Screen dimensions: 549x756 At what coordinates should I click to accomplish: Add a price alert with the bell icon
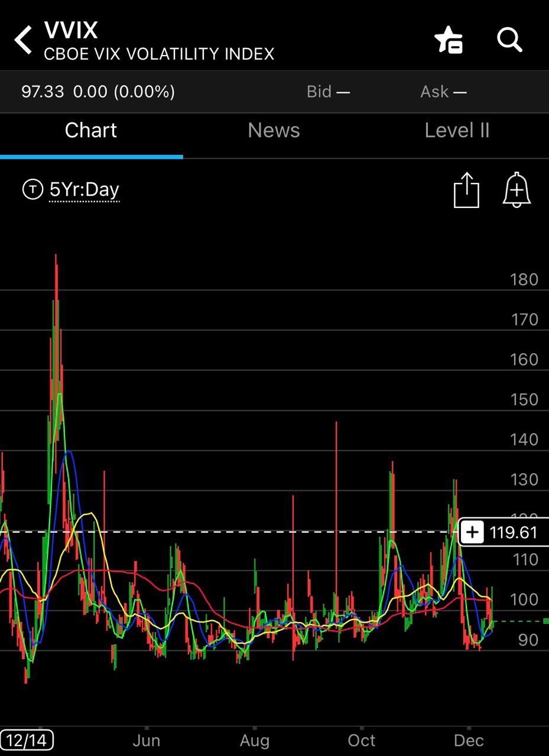coord(516,190)
